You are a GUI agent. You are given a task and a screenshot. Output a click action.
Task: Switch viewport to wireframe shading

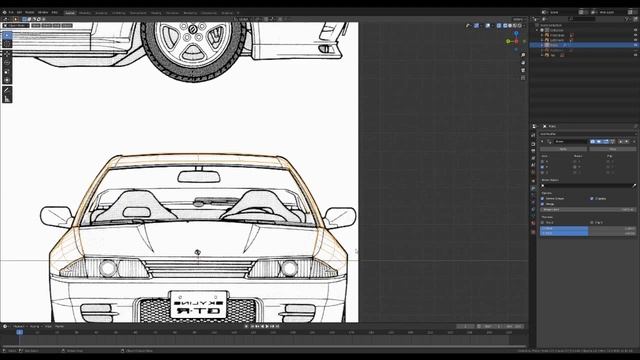pyautogui.click(x=505, y=25)
